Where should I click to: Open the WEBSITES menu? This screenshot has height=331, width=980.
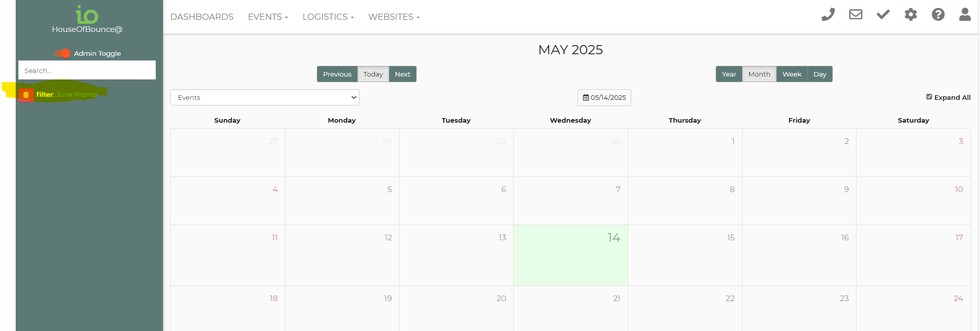pyautogui.click(x=394, y=17)
